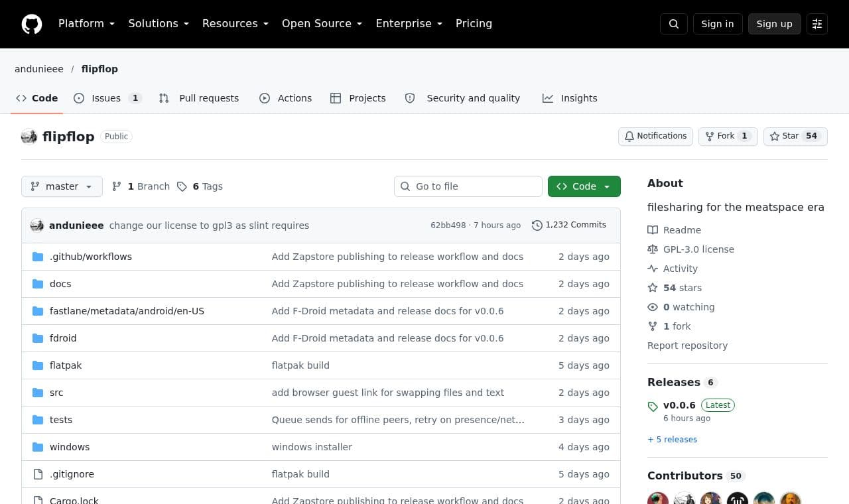
Task: Click the tests folder icon
Action: pos(38,420)
